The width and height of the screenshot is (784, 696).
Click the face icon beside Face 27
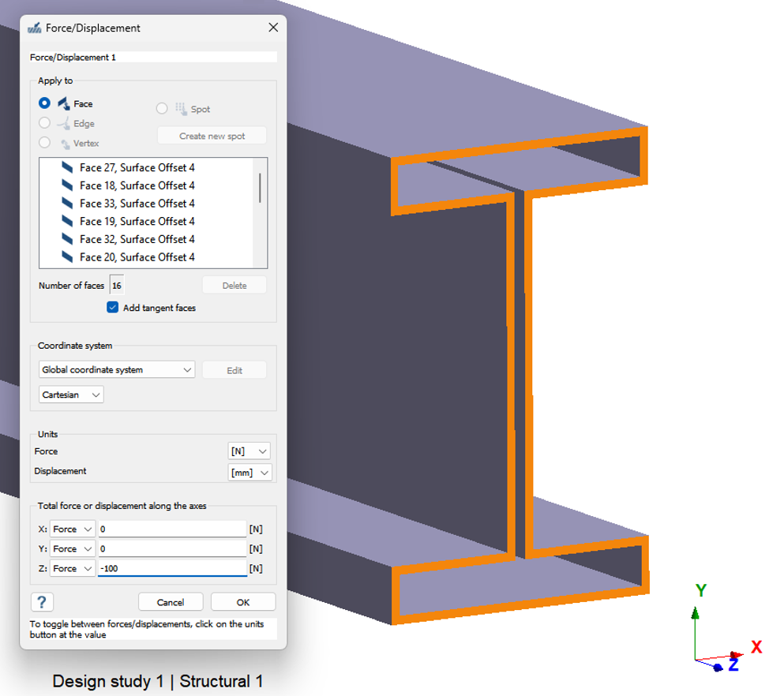pos(68,167)
